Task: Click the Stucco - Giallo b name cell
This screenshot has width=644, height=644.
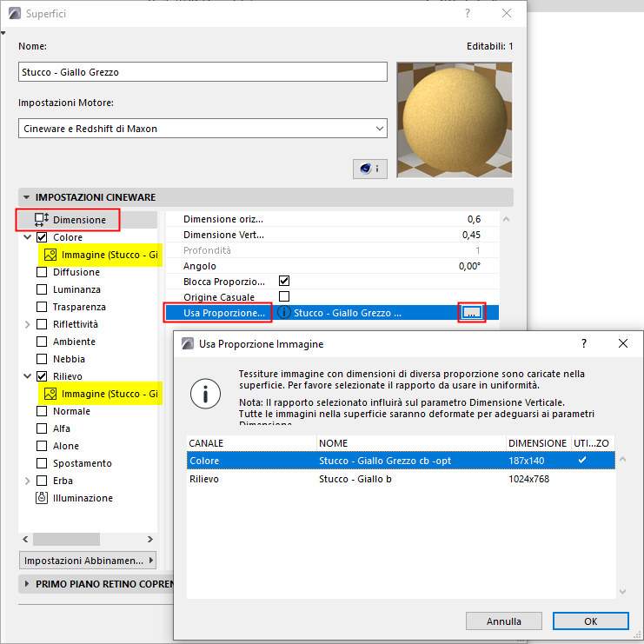Action: pos(355,479)
